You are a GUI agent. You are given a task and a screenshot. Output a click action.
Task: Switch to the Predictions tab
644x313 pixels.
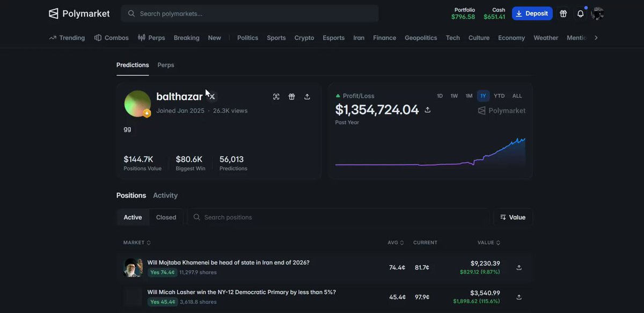point(133,65)
